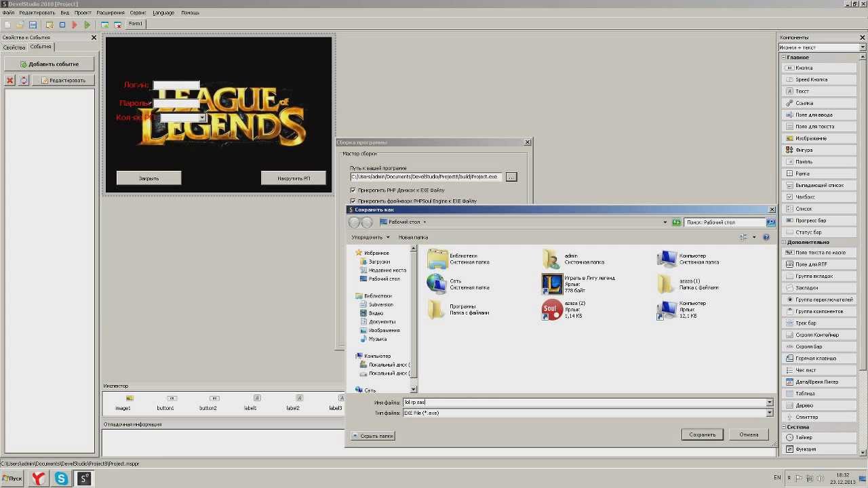Click the Закрыть button on the form
Viewport: 868px width, 488px height.
(x=149, y=178)
